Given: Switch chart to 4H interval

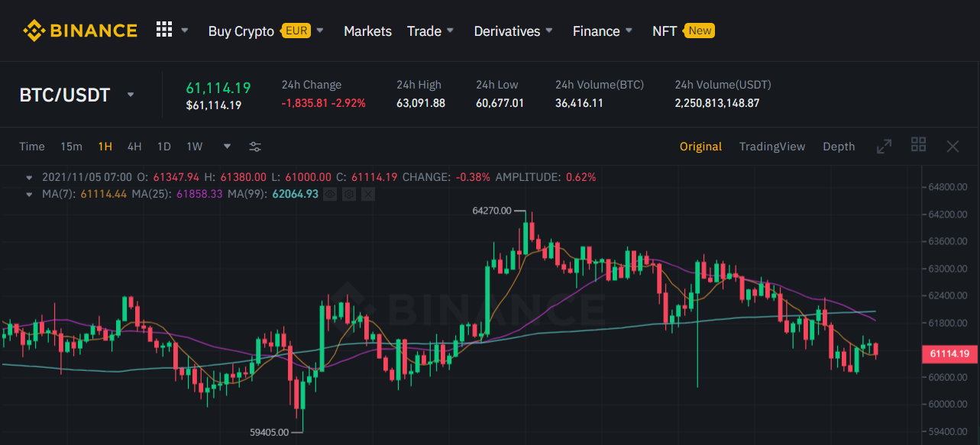Looking at the screenshot, I should 134,147.
